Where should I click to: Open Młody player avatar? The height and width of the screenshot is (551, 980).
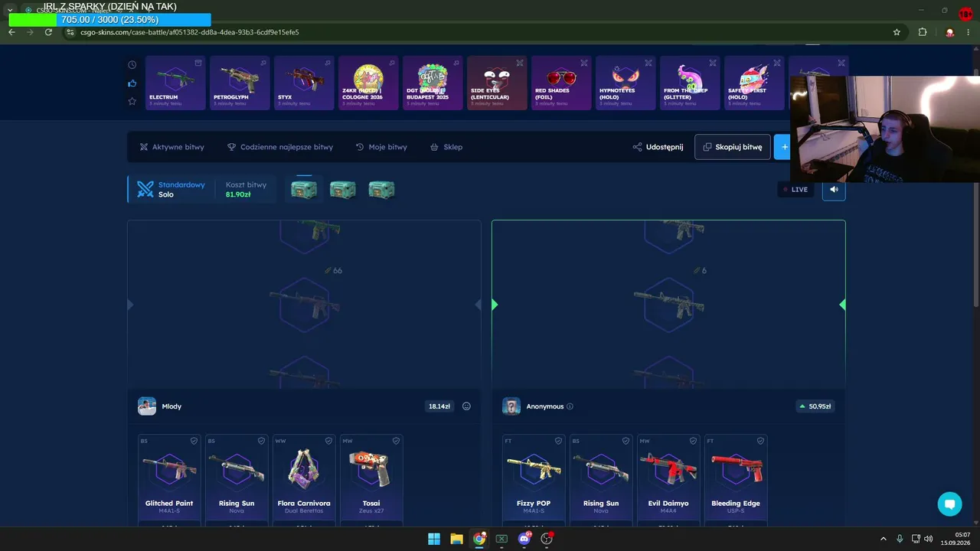147,406
